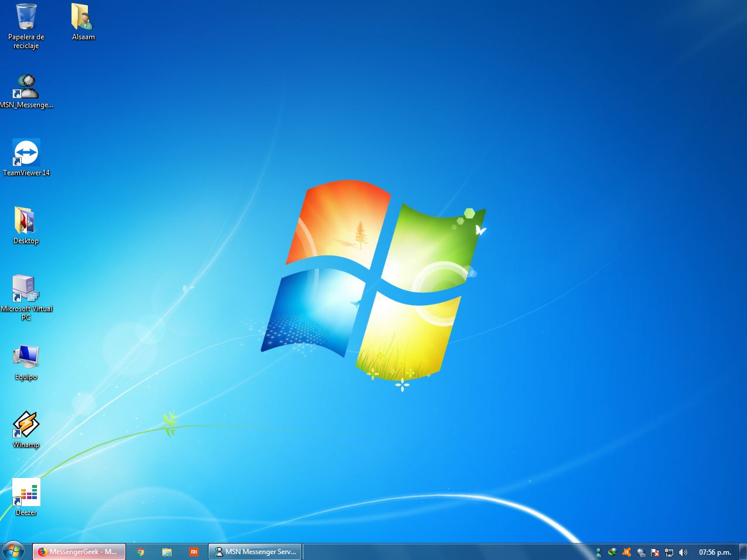747x560 pixels.
Task: Click the Show desktop button at the taskbar end
Action: 742,552
